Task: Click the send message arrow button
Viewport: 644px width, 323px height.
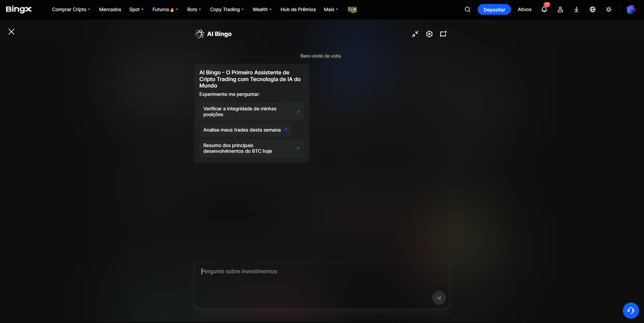Action: point(439,297)
